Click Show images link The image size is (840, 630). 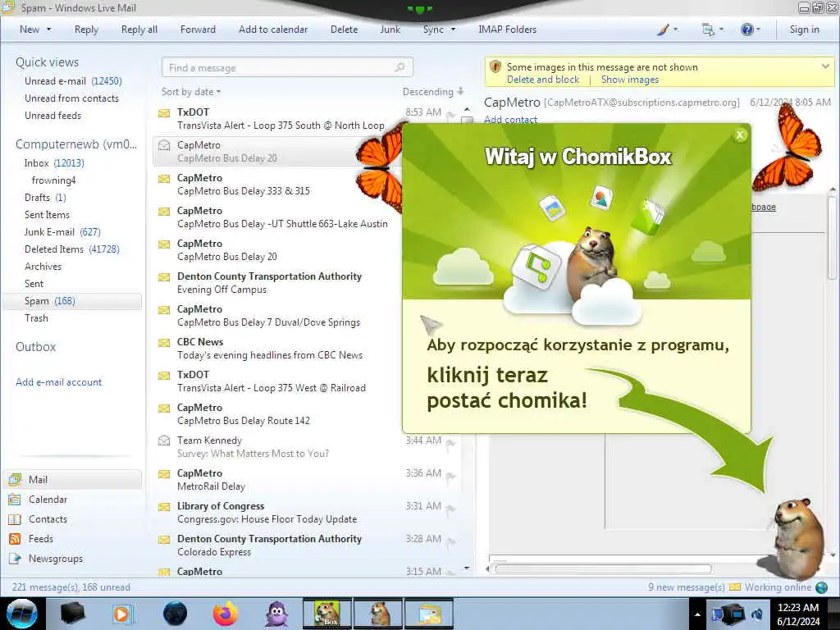[629, 80]
